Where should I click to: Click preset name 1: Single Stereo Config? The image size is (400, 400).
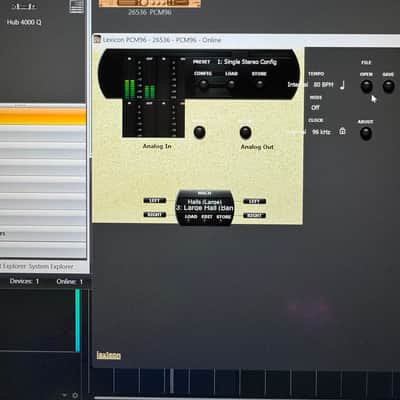(247, 62)
